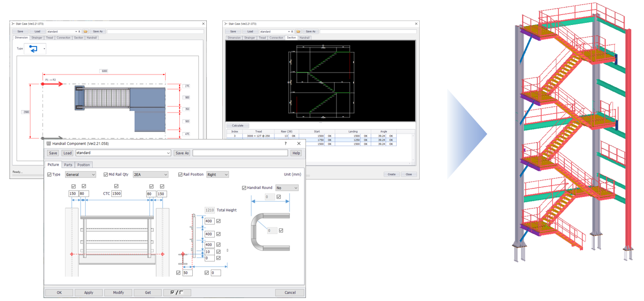
Task: Toggle the Rail Position checkbox
Action: 180,174
